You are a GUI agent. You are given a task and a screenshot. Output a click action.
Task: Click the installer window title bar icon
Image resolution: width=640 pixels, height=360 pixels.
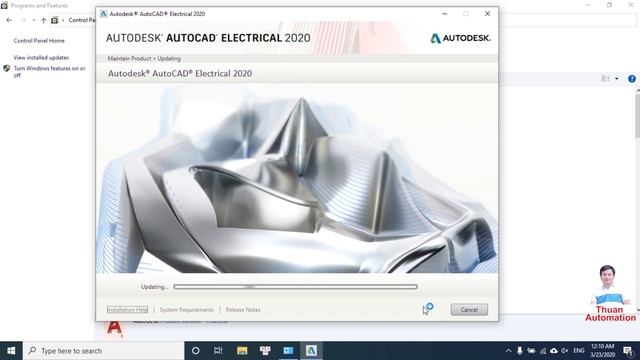(104, 13)
